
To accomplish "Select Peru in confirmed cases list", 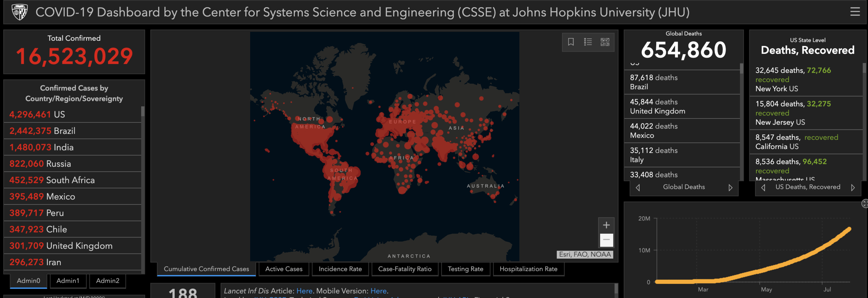I will (72, 213).
